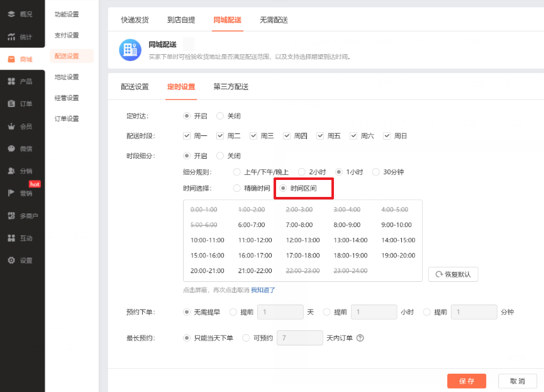This screenshot has height=392, width=544.
Task: Select the 时间区间 time option
Action: [283, 188]
